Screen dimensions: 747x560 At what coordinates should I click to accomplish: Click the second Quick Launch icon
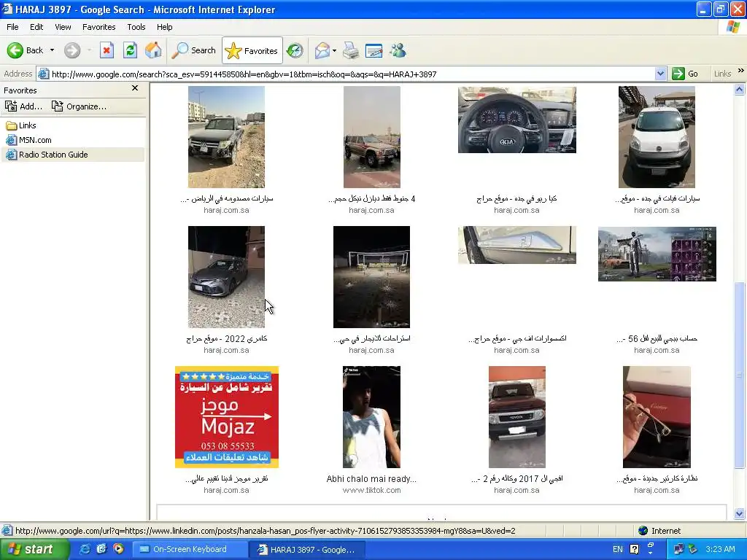(101, 549)
